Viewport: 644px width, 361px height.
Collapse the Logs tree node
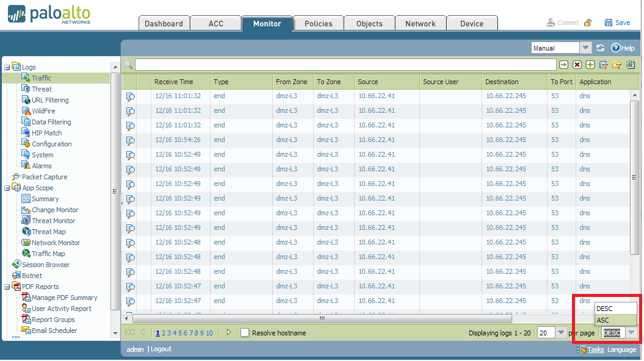(7, 67)
